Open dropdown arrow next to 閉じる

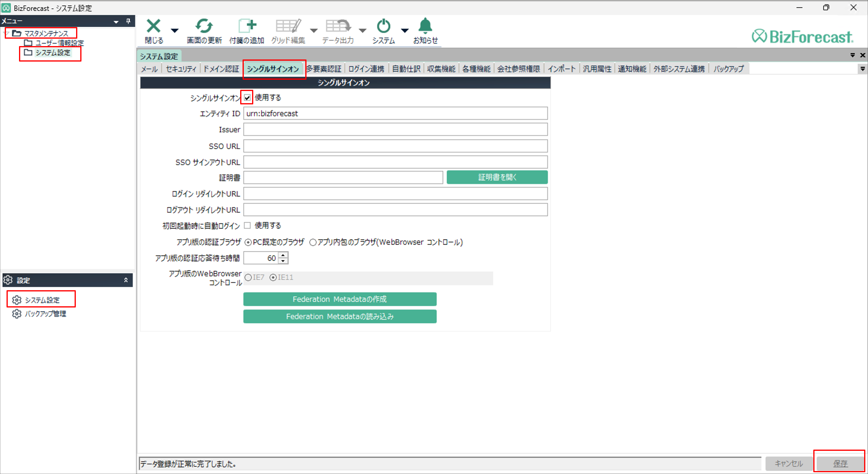(174, 31)
